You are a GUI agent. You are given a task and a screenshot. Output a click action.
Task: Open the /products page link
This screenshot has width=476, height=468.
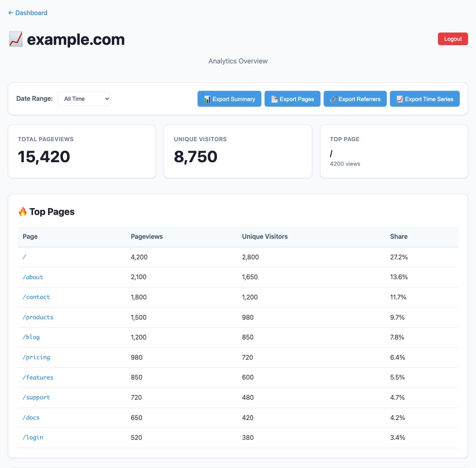(x=38, y=317)
